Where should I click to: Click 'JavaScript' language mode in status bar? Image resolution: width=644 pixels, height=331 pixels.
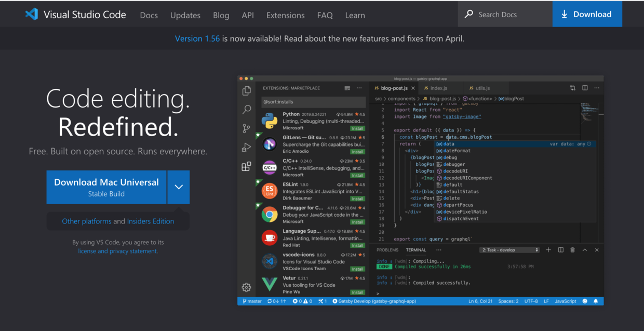566,301
